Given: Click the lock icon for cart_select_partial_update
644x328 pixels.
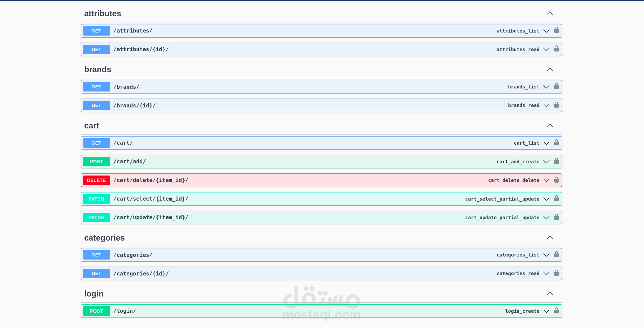Looking at the screenshot, I should point(557,198).
